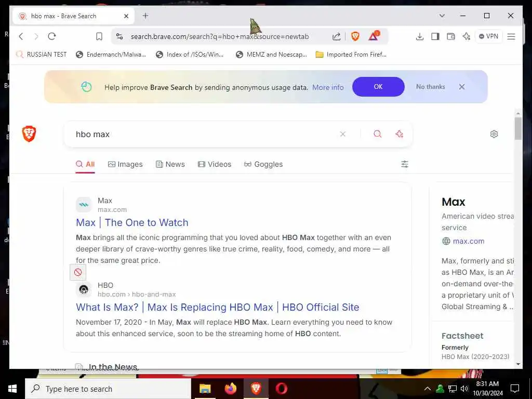Decline with the No thanks button
Screen dimensions: 532x399
pos(430,87)
